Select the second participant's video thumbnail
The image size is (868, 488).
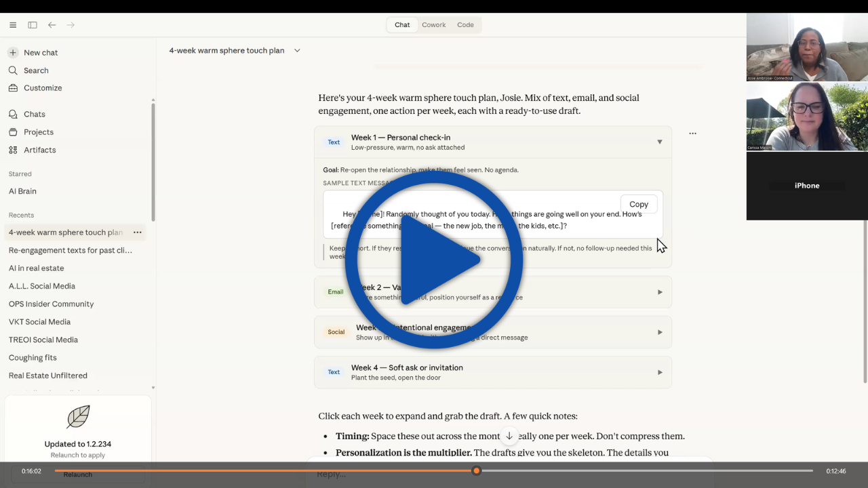tap(807, 117)
